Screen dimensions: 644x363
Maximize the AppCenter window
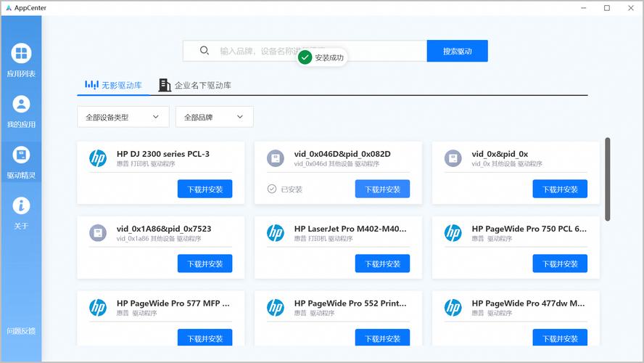606,8
